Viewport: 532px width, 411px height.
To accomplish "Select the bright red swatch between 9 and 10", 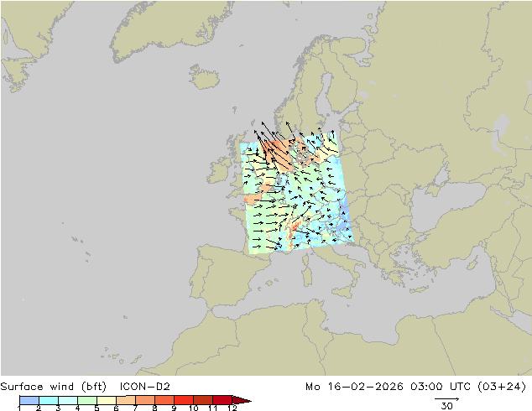I will click(184, 400).
